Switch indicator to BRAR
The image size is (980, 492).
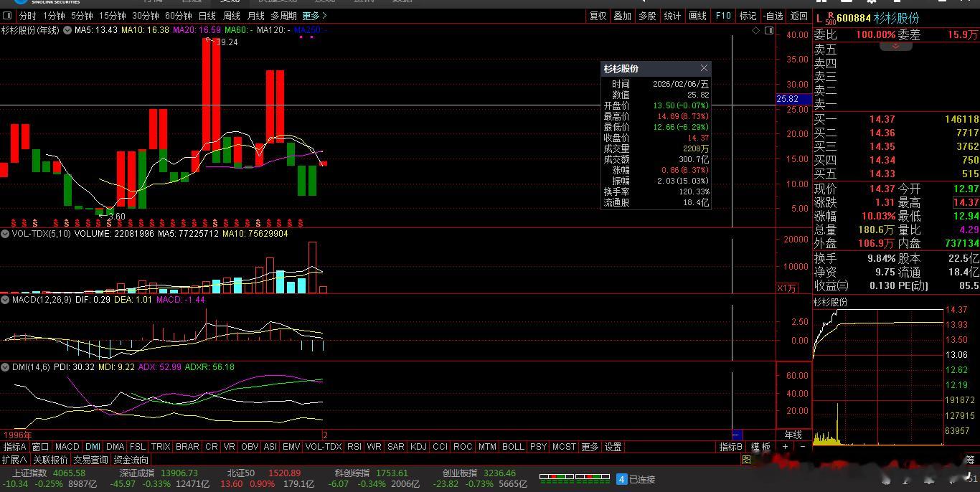coord(187,447)
